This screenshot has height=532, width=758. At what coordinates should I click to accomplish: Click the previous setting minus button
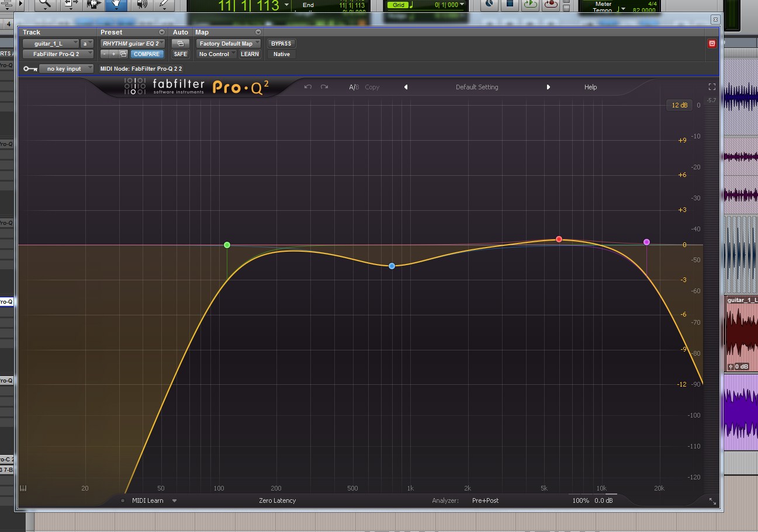point(104,54)
